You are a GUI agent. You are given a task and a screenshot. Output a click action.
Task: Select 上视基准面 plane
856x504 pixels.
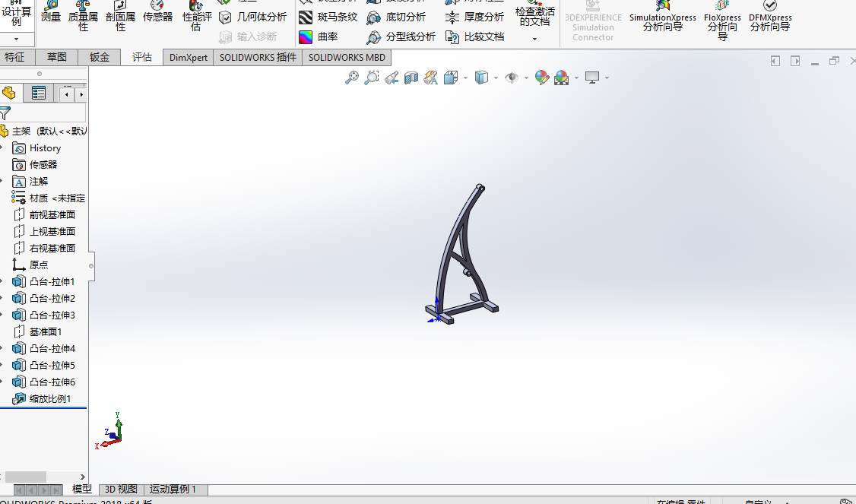coord(43,232)
